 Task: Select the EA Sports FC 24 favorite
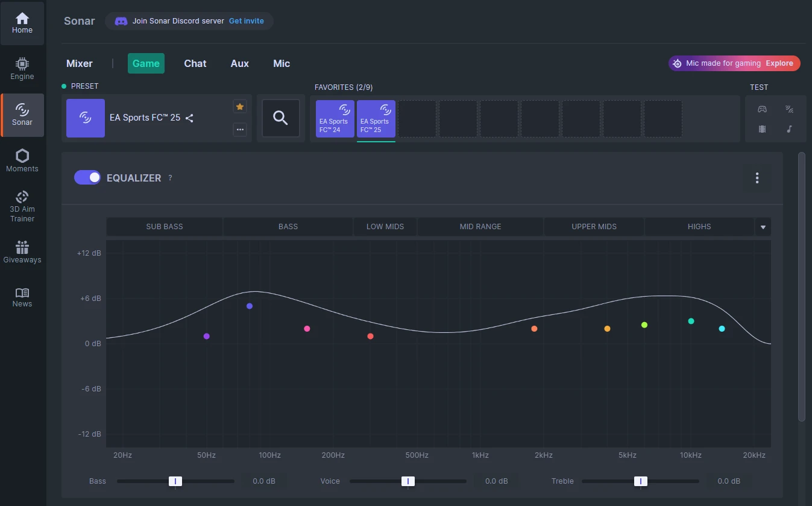[335, 119]
